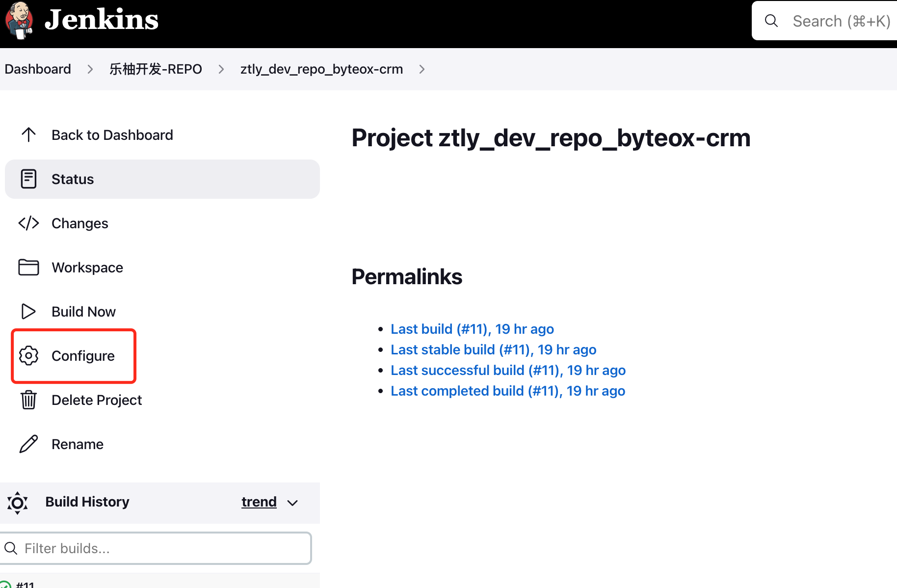Click the Workspace folder icon
Viewport: 897px width, 588px height.
[28, 267]
